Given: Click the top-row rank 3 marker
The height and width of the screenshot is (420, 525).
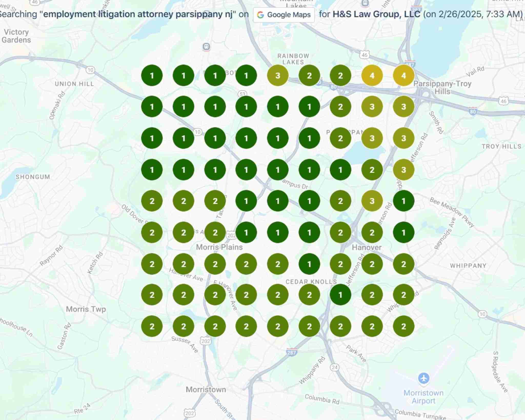Looking at the screenshot, I should [278, 75].
